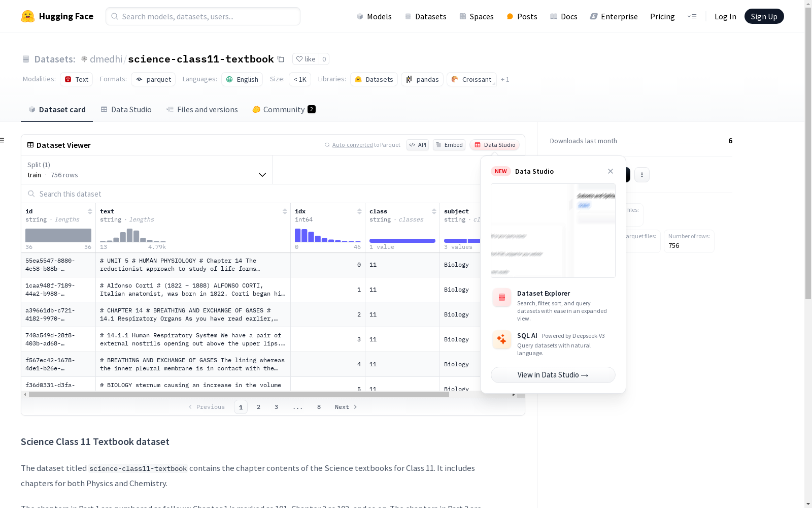Image resolution: width=812 pixels, height=508 pixels.
Task: Go to Previous page of dataset
Action: pyautogui.click(x=207, y=407)
